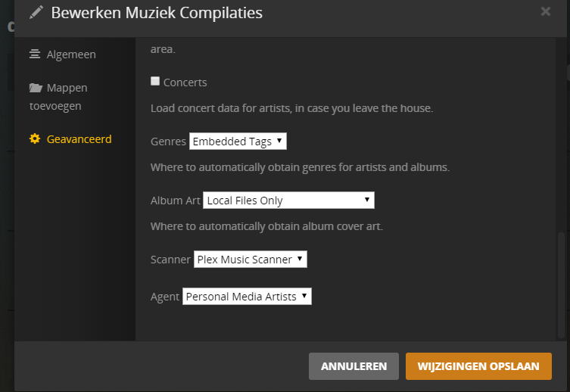Click the Concerts checkbox label

[185, 82]
